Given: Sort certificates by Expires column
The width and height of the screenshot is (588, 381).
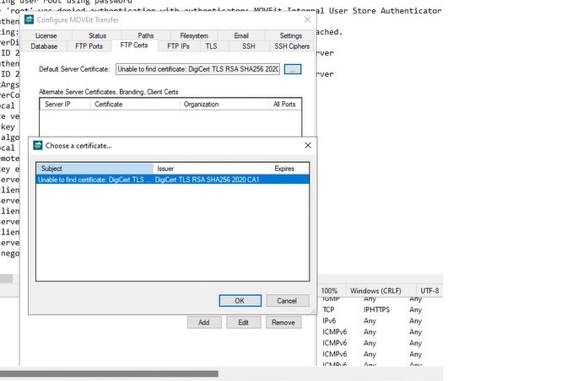Looking at the screenshot, I should [289, 169].
